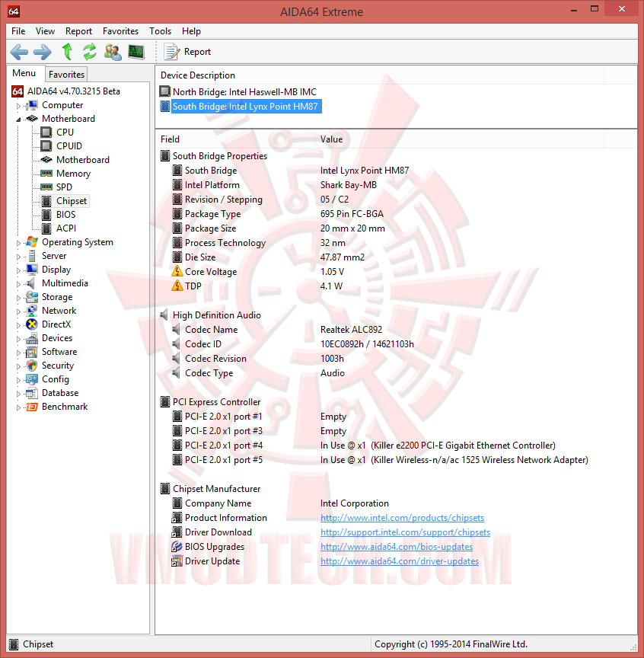The image size is (644, 658).
Task: Click the Software icon in tree
Action: click(32, 352)
